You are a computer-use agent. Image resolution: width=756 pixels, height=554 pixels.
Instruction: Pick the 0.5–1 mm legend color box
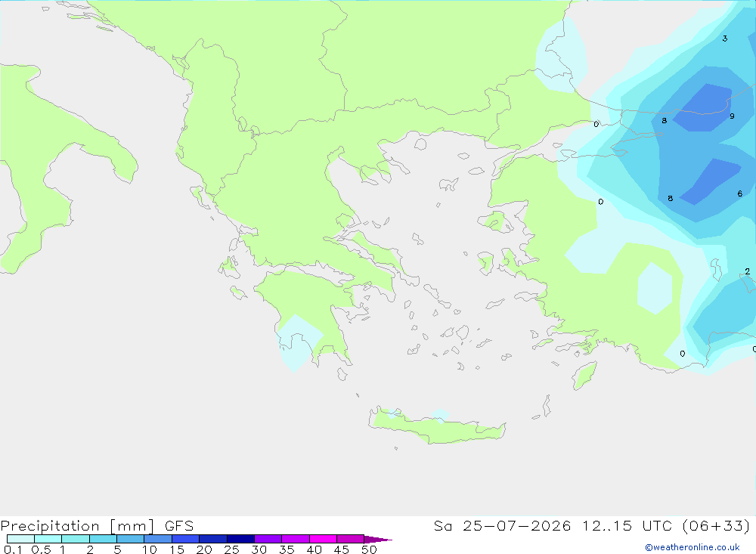tap(48, 539)
